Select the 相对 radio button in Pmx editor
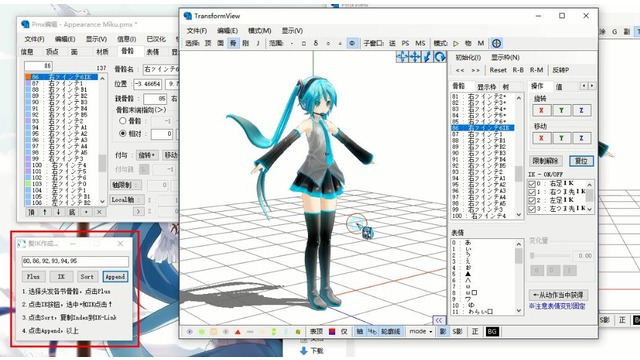Image resolution: width=640 pixels, height=360 pixels. point(122,133)
